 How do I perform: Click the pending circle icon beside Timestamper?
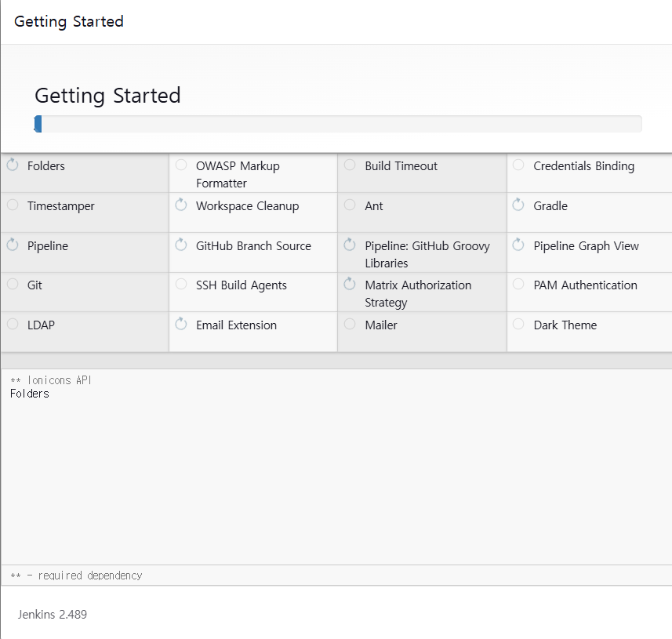tap(13, 205)
